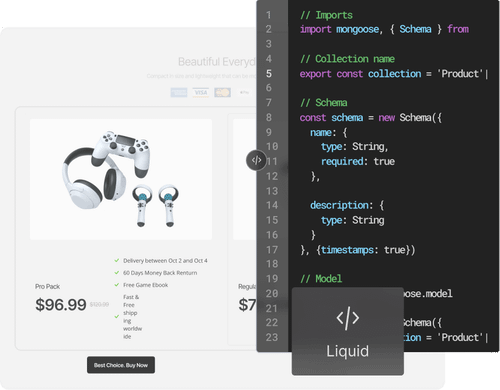This screenshot has width=500, height=390.
Task: Click the Free Game Ebook text
Action: (x=145, y=285)
